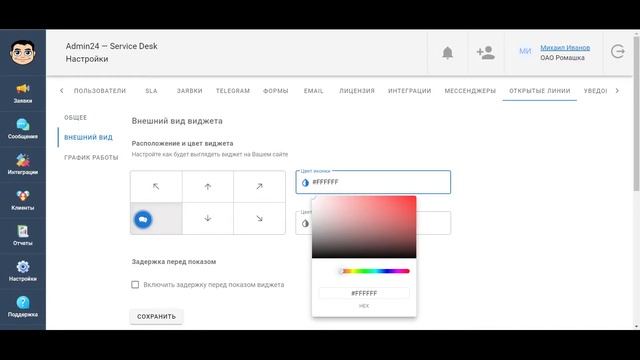Switch to Пользователи tab
Screen dimensions: 640x360
point(100,91)
